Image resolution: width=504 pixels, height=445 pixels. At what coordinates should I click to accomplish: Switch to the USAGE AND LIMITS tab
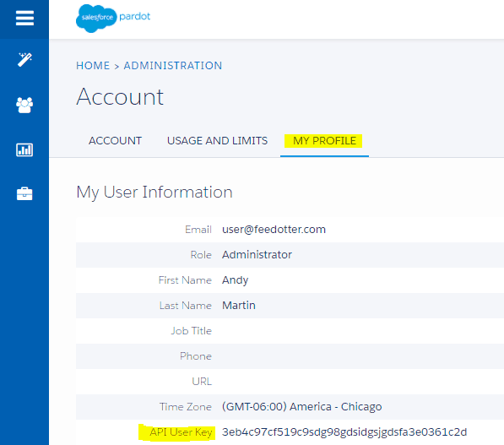coord(217,141)
